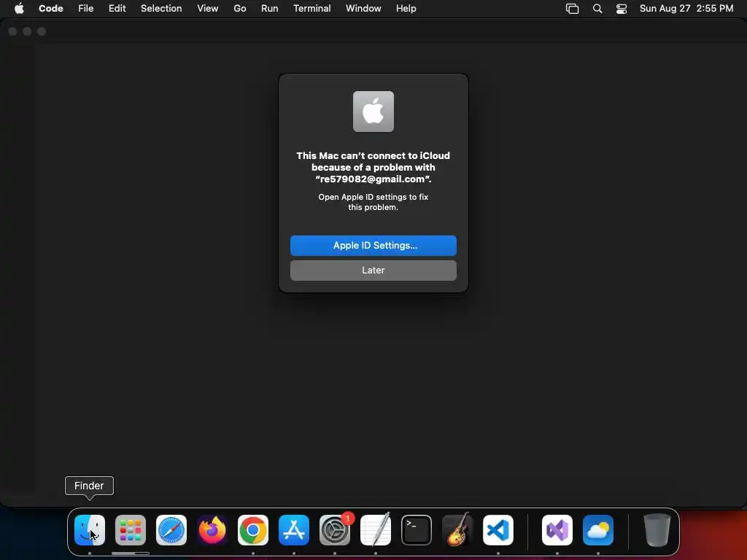This screenshot has width=747, height=560.
Task: Open Finder from the Dock
Action: (90, 530)
